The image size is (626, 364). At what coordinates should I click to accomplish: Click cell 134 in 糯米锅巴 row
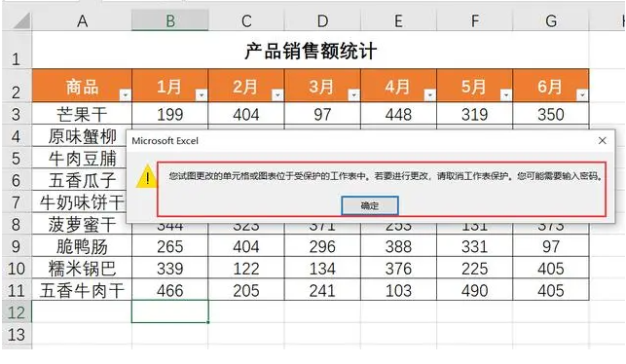tap(322, 268)
